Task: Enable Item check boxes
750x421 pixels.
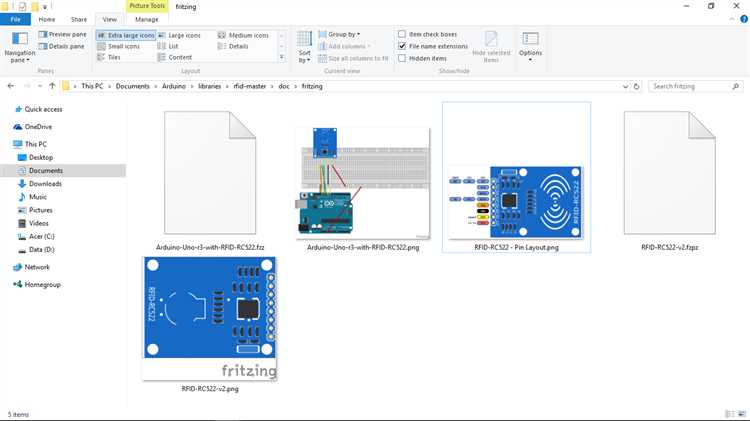Action: click(x=402, y=34)
